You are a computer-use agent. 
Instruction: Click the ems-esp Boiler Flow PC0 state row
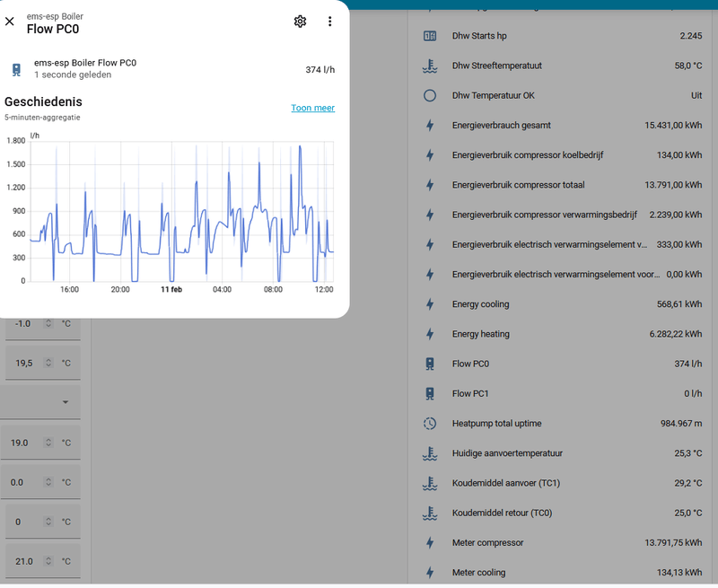pyautogui.click(x=171, y=69)
